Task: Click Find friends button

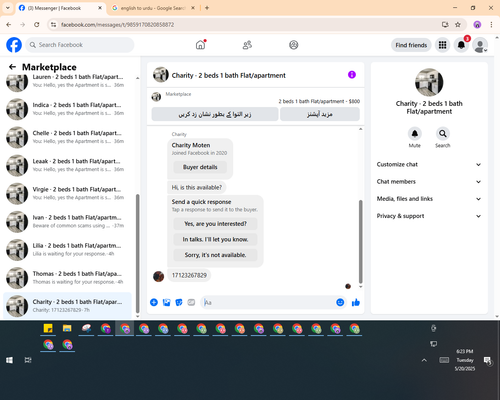Action: pyautogui.click(x=411, y=45)
